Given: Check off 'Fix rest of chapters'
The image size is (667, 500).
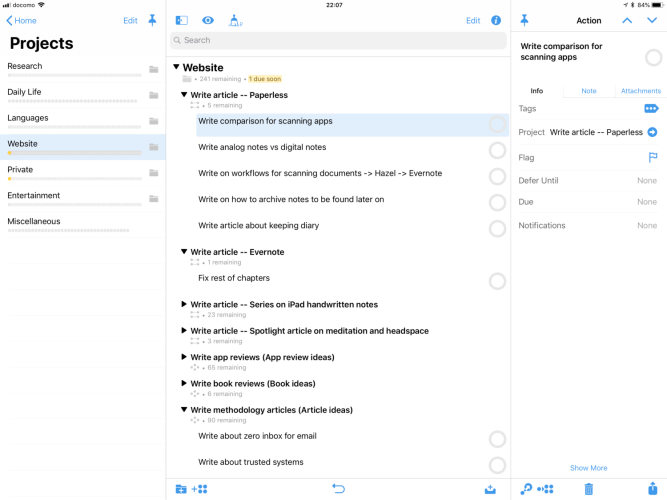Looking at the screenshot, I should pos(497,281).
